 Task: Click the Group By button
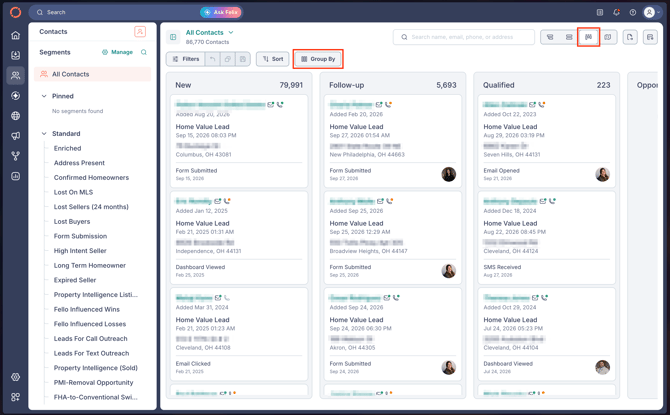(318, 59)
